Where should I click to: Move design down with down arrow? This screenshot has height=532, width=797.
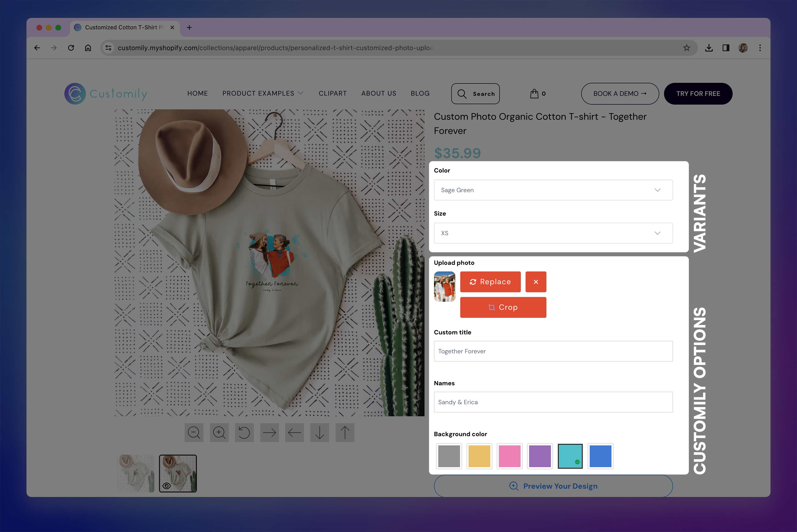click(x=320, y=433)
